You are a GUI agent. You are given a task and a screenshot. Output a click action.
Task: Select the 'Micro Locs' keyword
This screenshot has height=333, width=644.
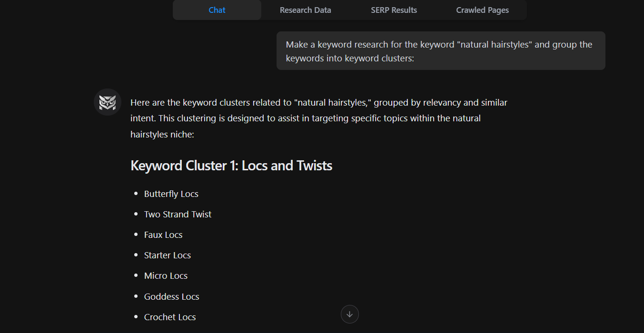click(x=166, y=275)
